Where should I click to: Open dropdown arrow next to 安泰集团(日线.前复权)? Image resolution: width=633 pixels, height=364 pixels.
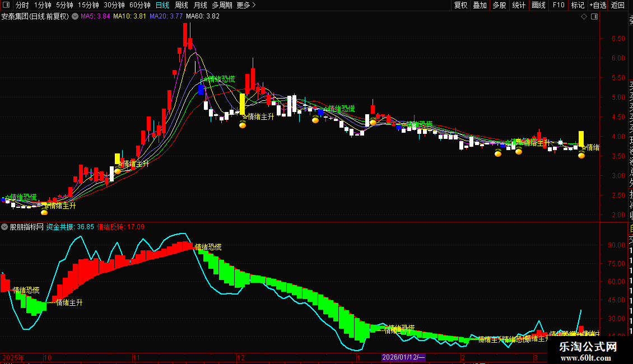pos(75,17)
